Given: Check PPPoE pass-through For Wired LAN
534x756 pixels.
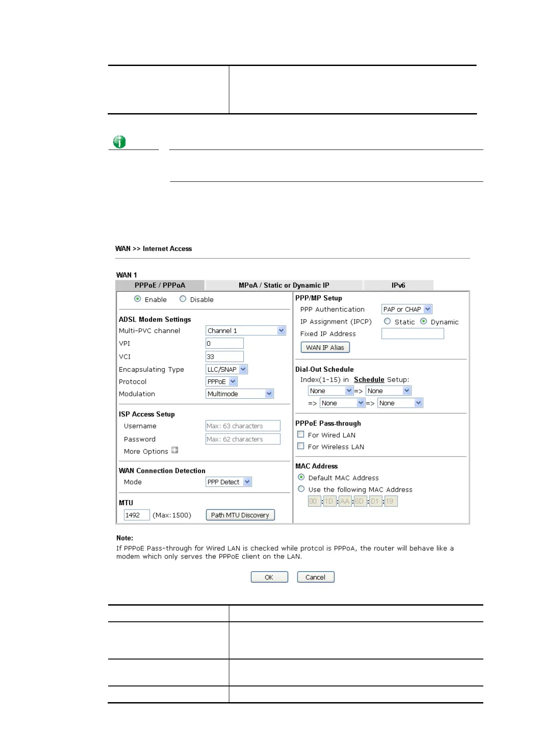Looking at the screenshot, I should click(x=301, y=435).
